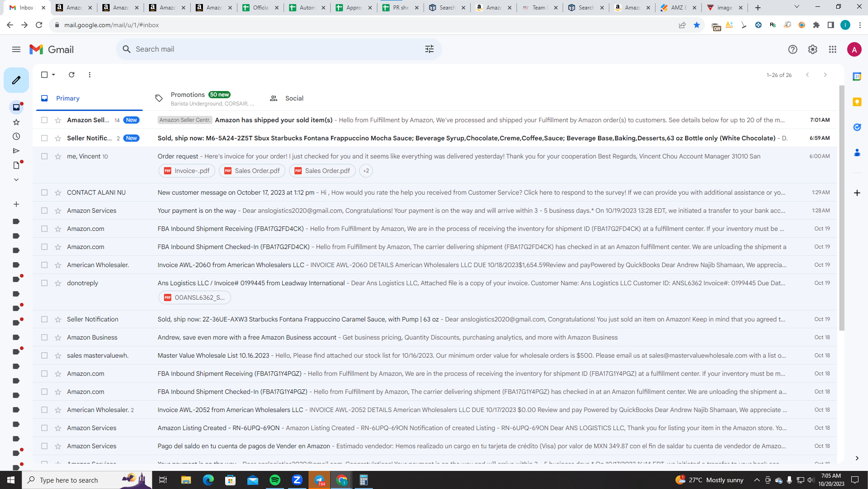Switch to the AMZ browser tab
The image size is (868, 489).
(x=678, y=8)
